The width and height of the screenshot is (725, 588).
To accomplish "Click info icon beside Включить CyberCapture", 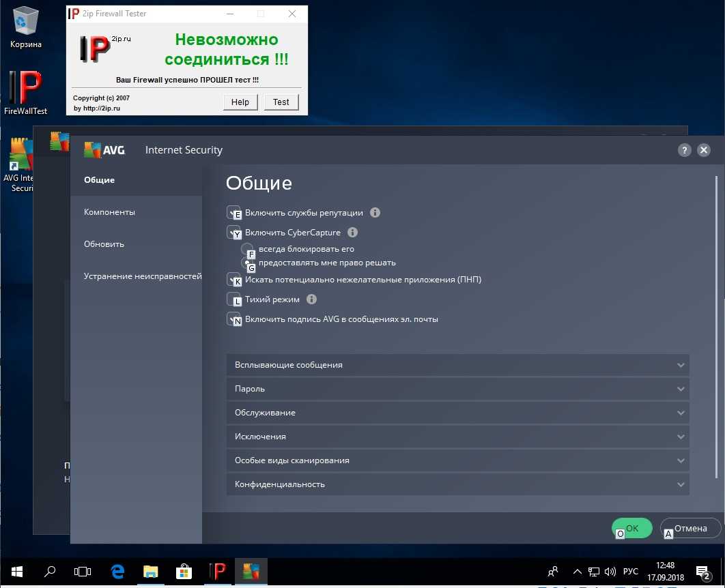I will [x=352, y=233].
